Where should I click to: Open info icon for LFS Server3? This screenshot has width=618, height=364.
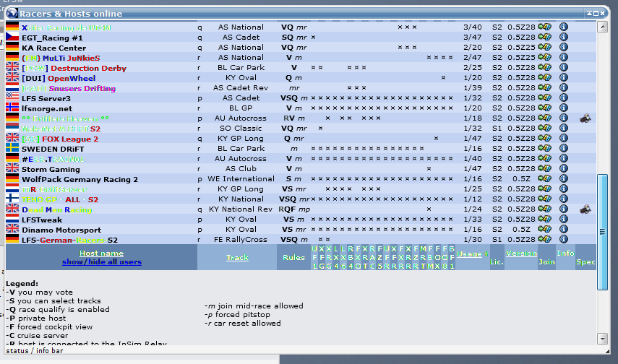click(x=564, y=97)
